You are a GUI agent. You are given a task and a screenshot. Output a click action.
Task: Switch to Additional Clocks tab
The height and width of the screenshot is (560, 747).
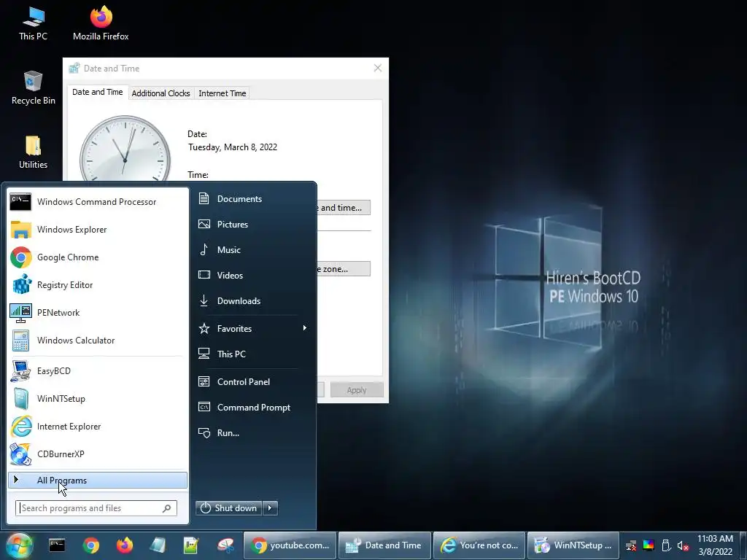pos(160,93)
